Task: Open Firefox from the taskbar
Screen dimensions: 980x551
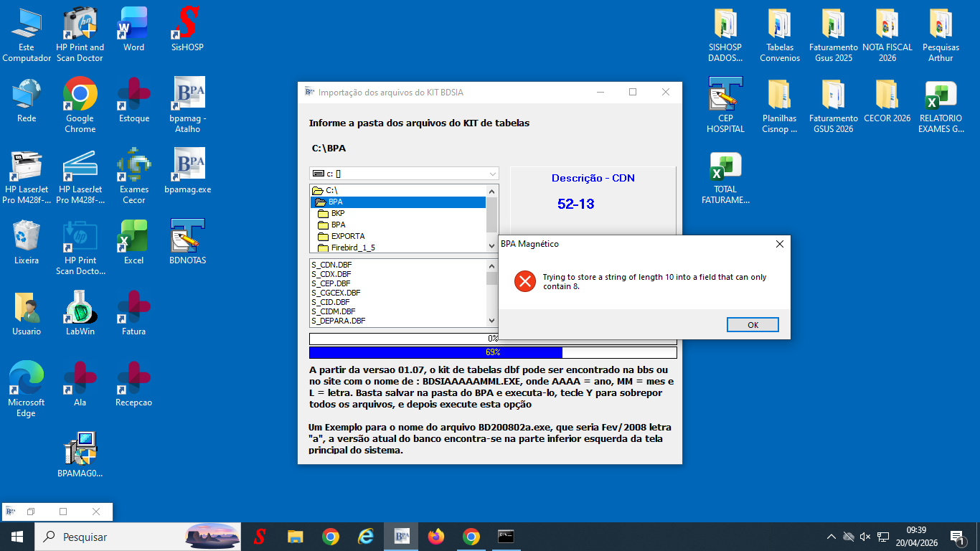Action: click(436, 536)
